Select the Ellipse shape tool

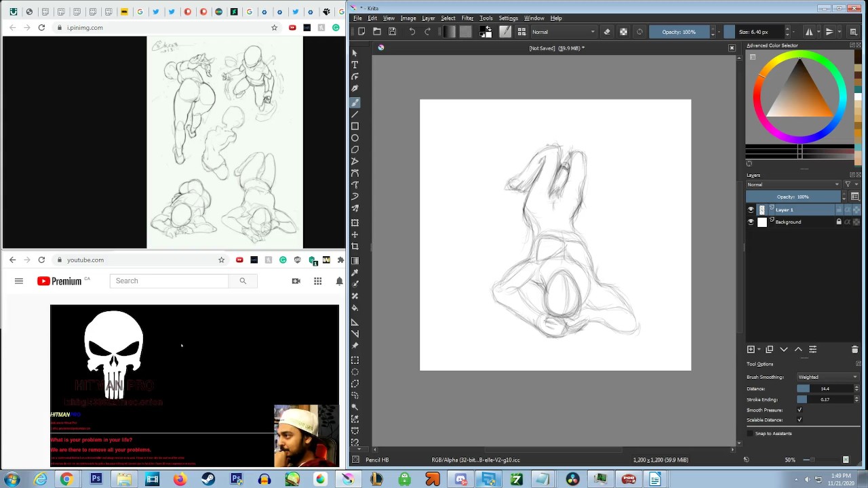tap(355, 138)
